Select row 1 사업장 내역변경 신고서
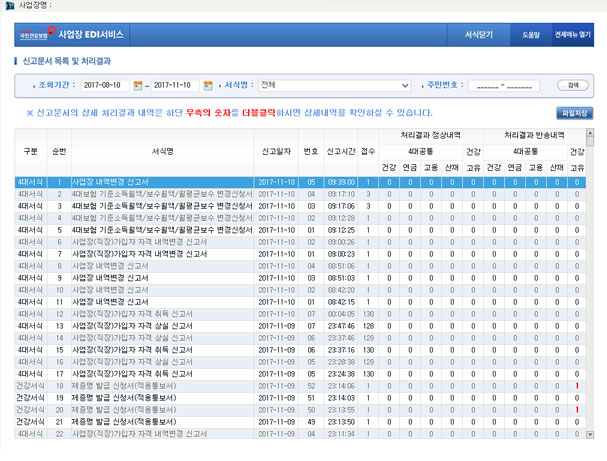This screenshot has height=461, width=607. click(300, 182)
